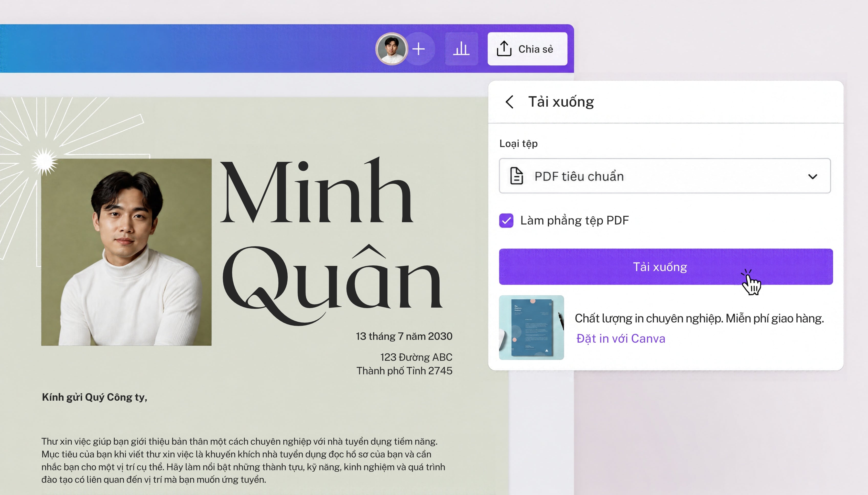This screenshot has height=495, width=868.
Task: Select the Kính gửi Quý Công ty greeting
Action: pyautogui.click(x=95, y=397)
